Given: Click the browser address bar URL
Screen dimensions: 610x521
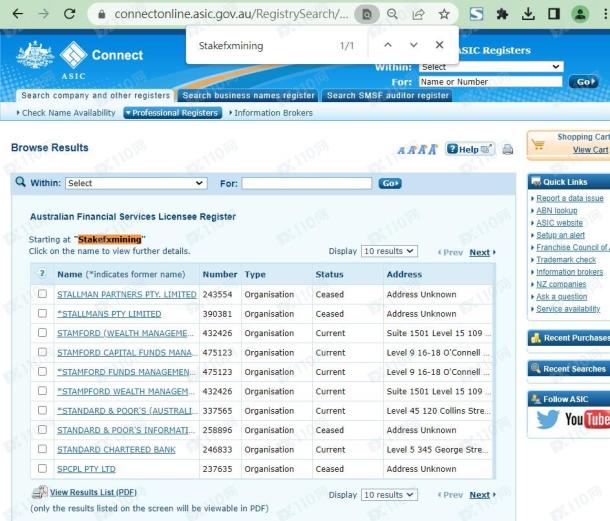Looking at the screenshot, I should (x=231, y=14).
